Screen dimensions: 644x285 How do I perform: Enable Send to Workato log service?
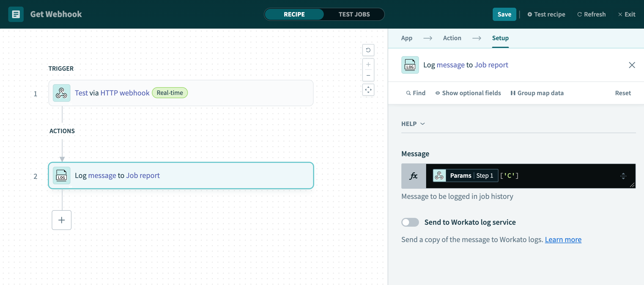click(x=410, y=222)
